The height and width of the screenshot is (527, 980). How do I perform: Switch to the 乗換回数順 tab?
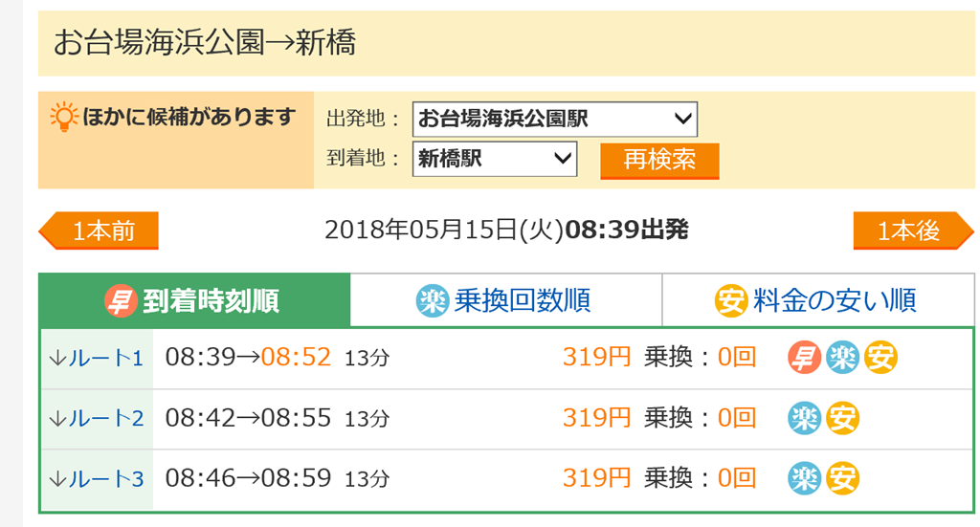point(505,301)
